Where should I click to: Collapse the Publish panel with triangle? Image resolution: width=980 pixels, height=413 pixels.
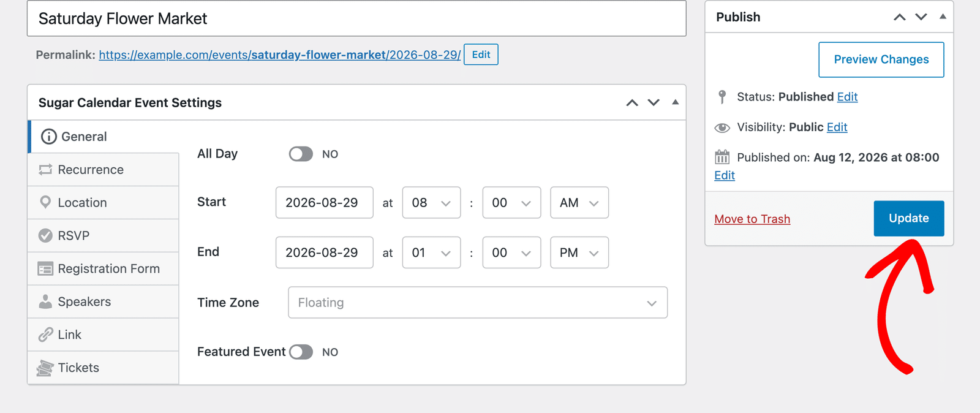(x=943, y=17)
